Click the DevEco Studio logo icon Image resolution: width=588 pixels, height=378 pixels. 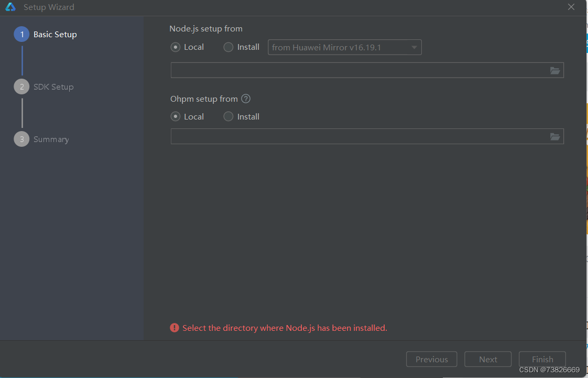(10, 7)
